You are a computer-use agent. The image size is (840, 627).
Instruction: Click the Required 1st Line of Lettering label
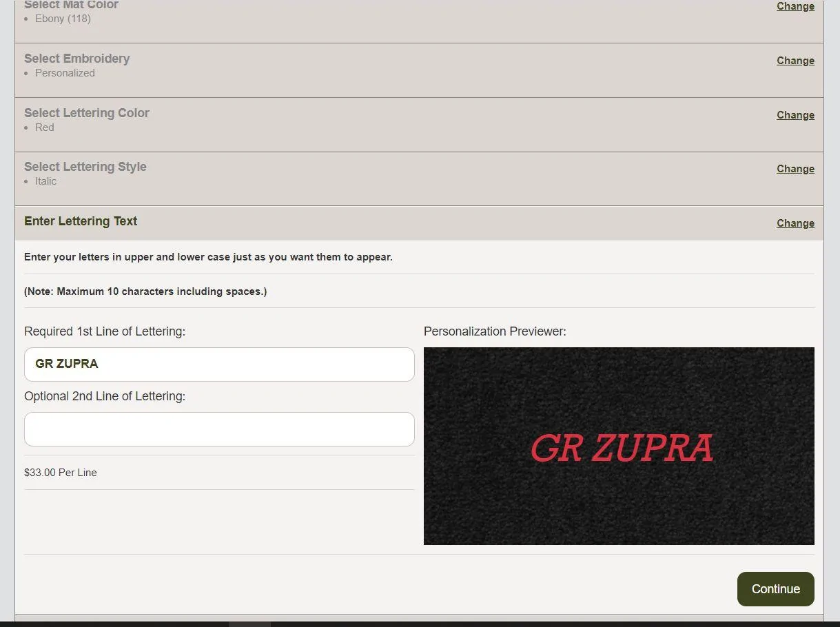pos(105,331)
